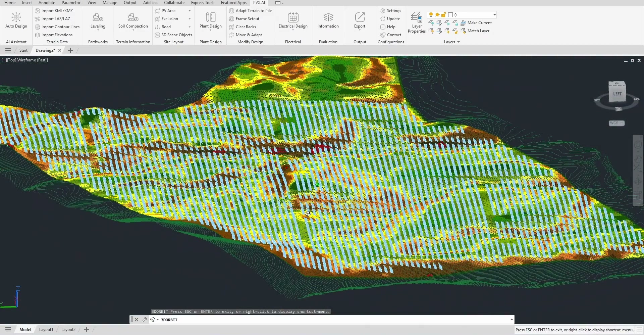The width and height of the screenshot is (644, 335).
Task: Click the ViewCube LEFT face
Action: tap(617, 93)
